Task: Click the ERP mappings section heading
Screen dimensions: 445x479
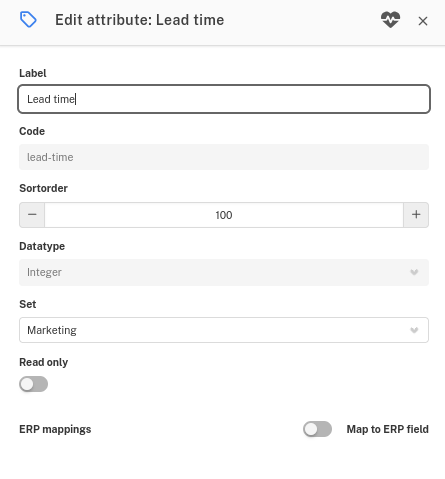Action: pyautogui.click(x=55, y=429)
